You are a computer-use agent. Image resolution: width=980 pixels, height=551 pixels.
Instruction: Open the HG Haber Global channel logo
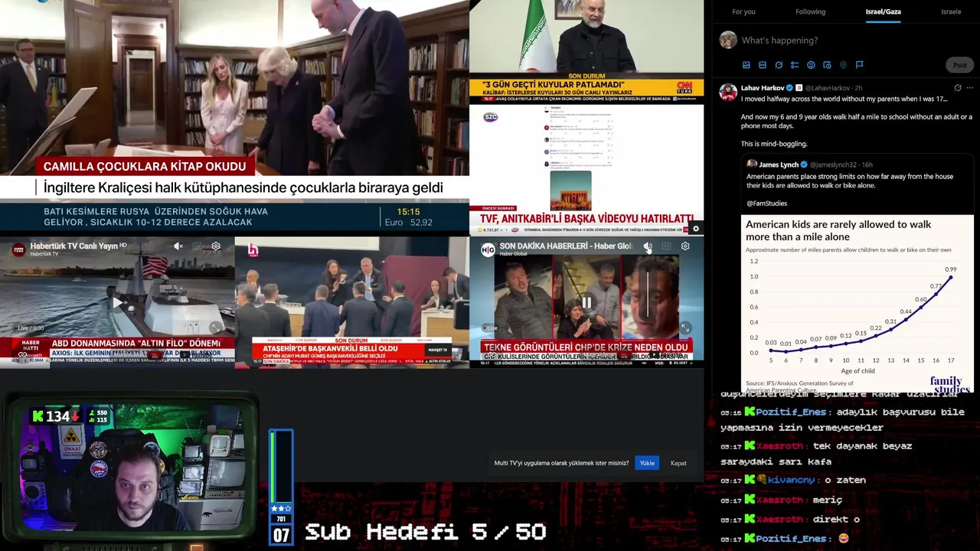[488, 249]
